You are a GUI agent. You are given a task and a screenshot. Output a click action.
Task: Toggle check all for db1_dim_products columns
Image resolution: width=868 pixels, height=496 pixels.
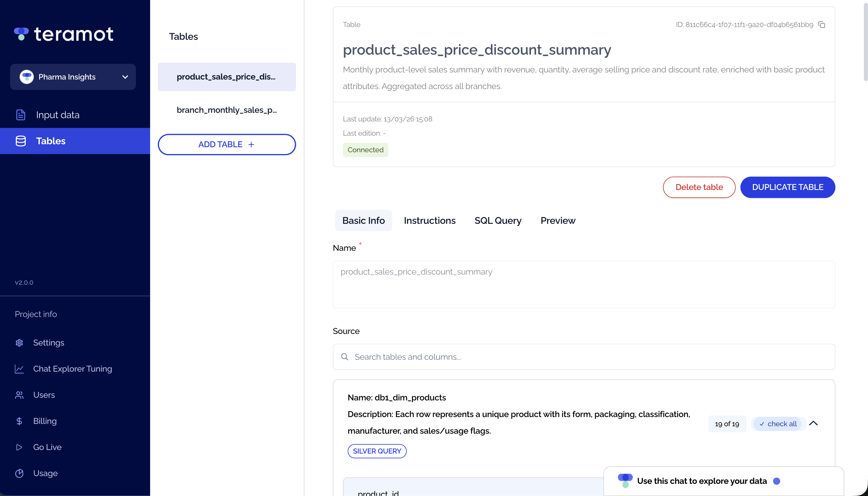click(x=778, y=424)
